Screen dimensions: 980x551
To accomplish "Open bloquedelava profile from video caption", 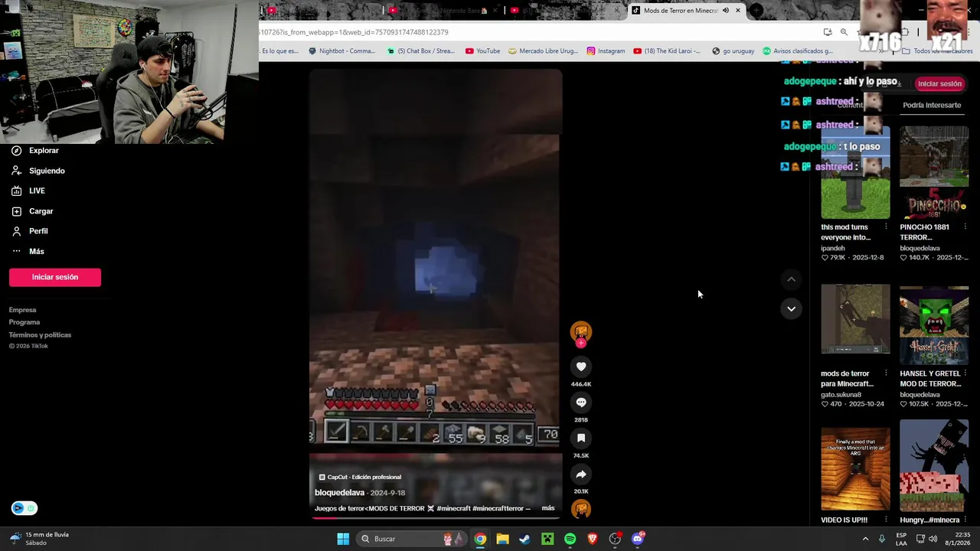I will click(339, 493).
